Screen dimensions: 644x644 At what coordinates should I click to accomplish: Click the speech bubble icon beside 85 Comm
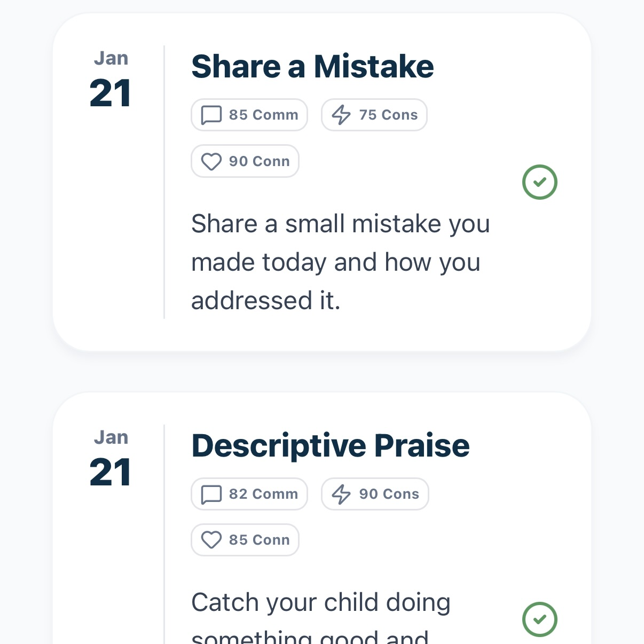point(211,115)
